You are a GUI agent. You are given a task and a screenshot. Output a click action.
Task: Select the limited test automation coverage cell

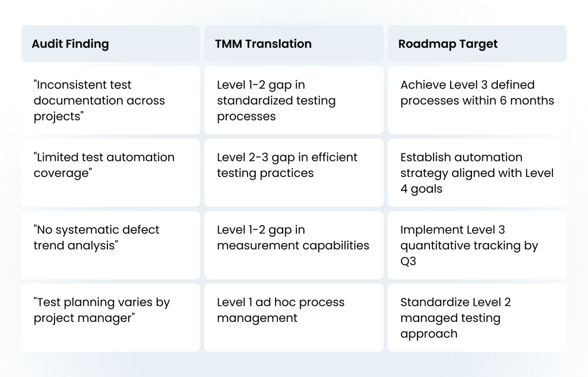click(111, 173)
